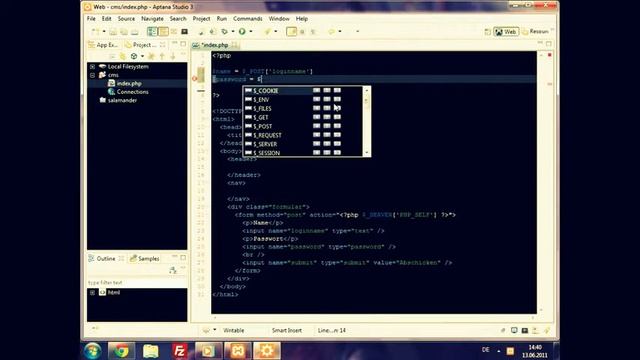Expand the Local Filesystem node
Screen dimensions: 640x360
point(92,67)
